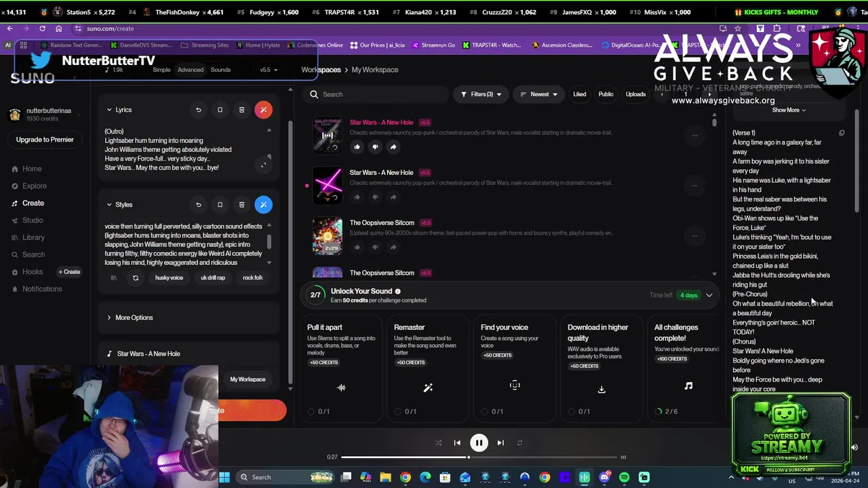
Task: Add the uk drill rap style tag
Action: click(212, 278)
